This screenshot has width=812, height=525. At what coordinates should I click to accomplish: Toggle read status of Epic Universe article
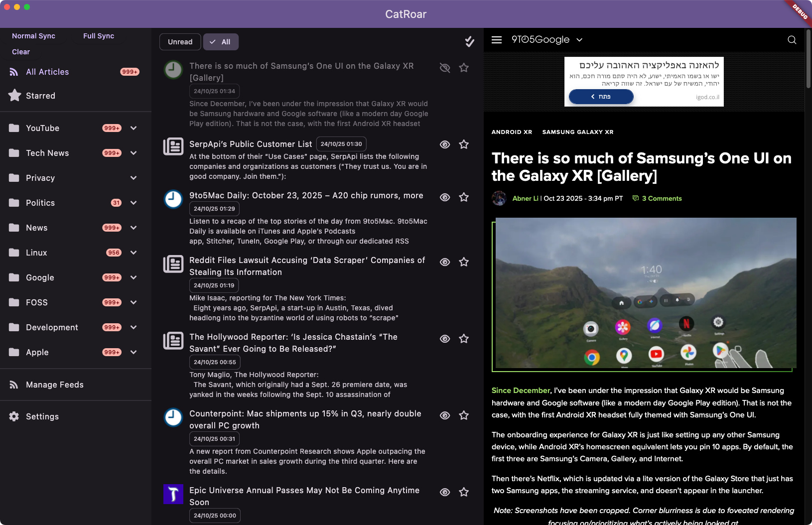pos(445,492)
